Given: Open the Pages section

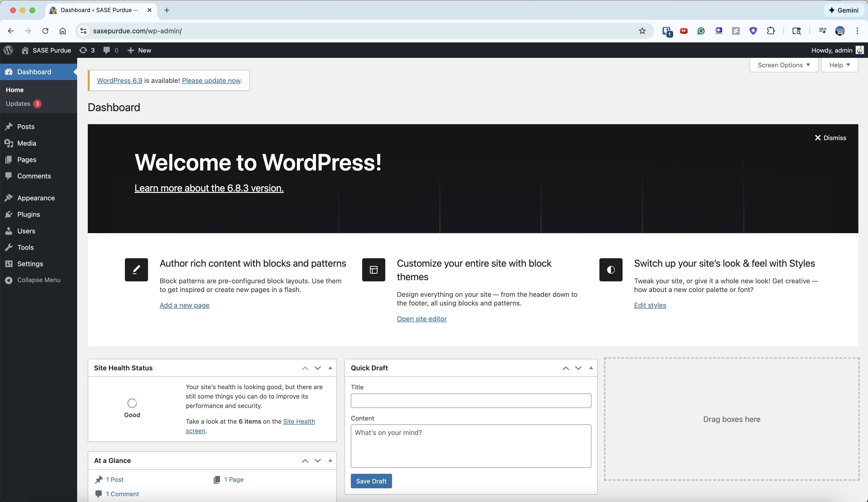Looking at the screenshot, I should click(27, 160).
